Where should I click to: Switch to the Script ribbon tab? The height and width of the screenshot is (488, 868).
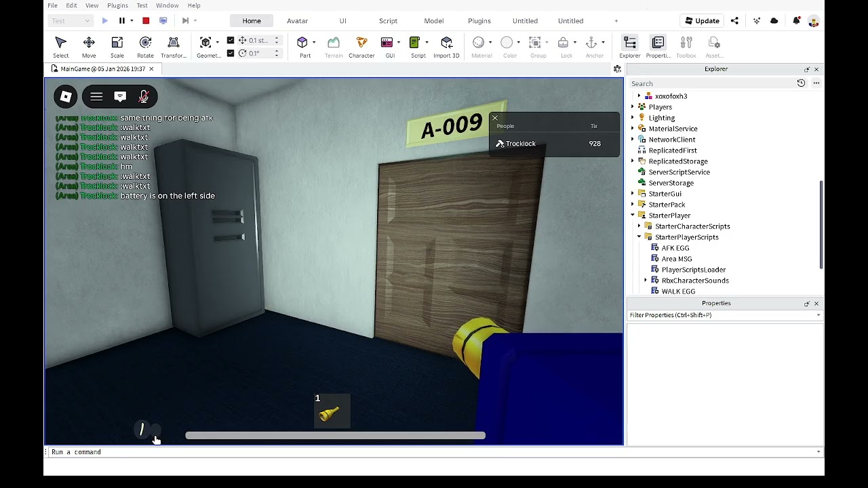click(x=388, y=21)
